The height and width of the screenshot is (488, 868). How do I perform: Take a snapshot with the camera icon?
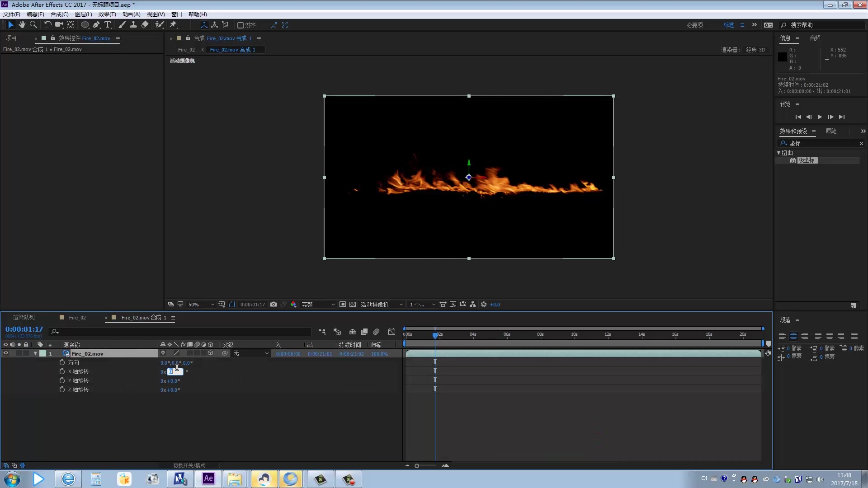tap(274, 305)
